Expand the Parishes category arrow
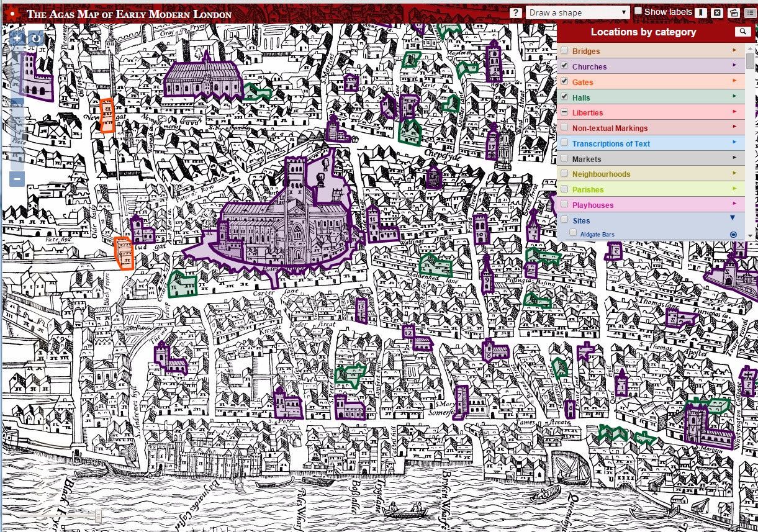Image resolution: width=758 pixels, height=532 pixels. pos(735,188)
